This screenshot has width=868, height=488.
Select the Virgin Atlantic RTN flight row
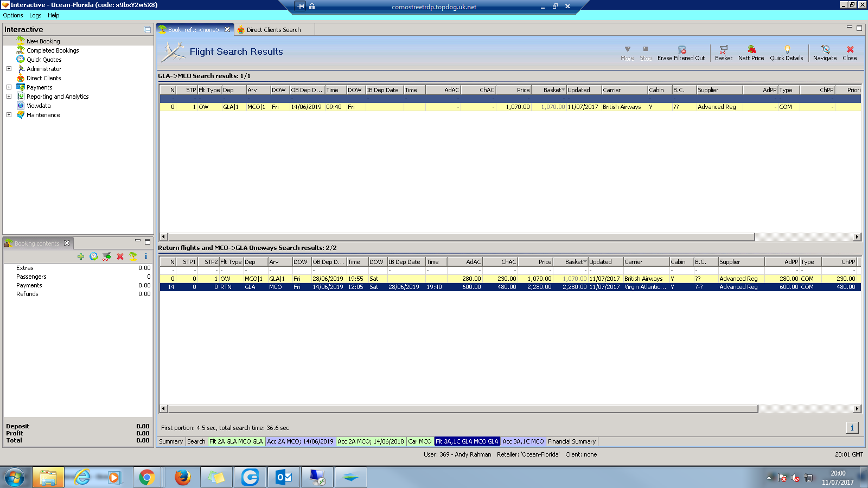(510, 287)
